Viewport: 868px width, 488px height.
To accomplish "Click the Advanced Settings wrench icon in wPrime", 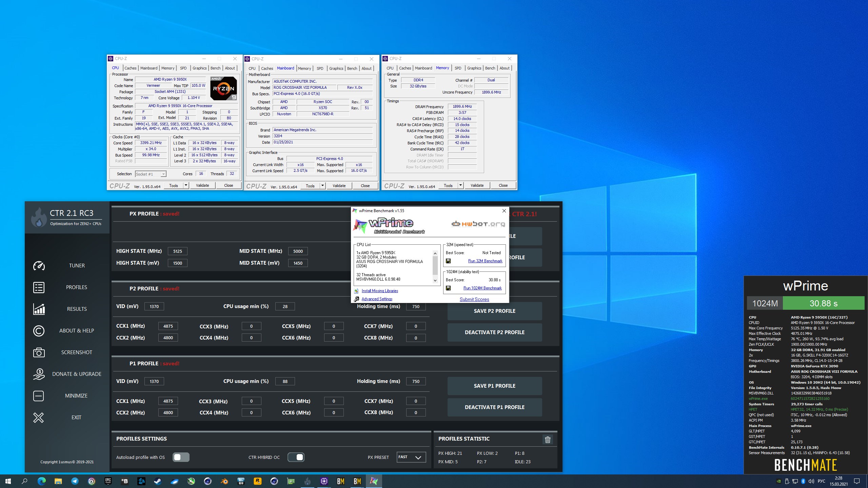I will [356, 299].
